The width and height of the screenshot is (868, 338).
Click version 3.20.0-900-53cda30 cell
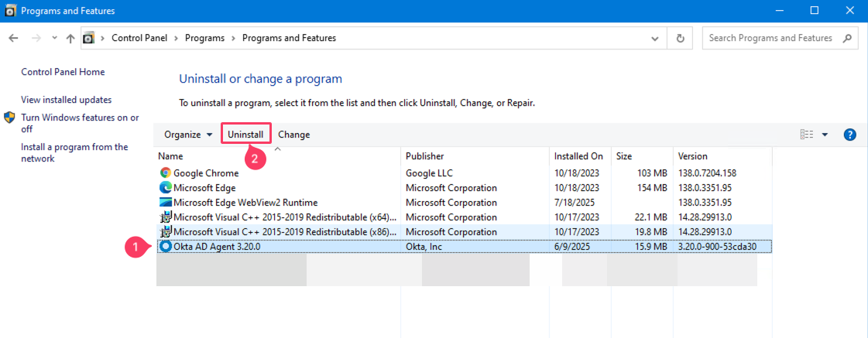(717, 246)
